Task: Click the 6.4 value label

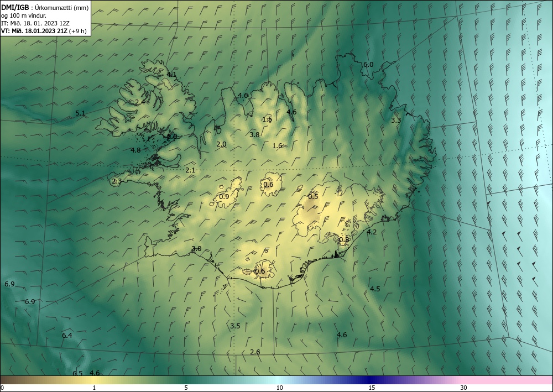Action: click(x=67, y=335)
